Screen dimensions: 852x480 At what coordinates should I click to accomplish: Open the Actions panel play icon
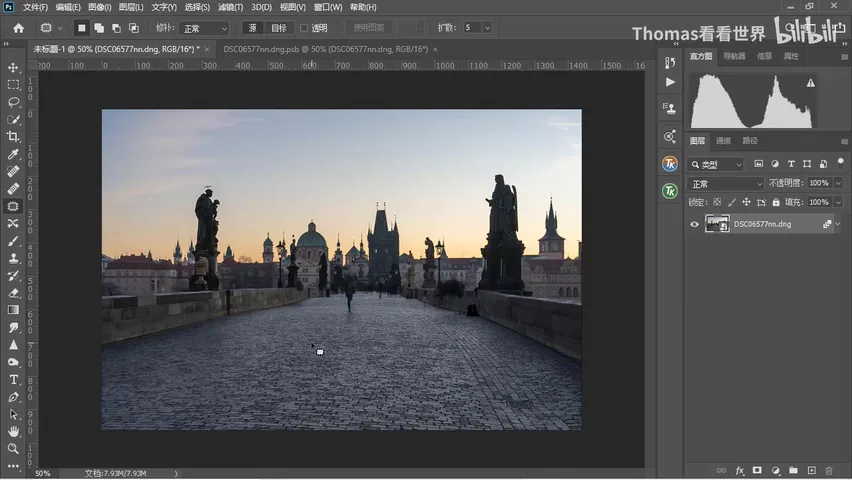[x=670, y=82]
